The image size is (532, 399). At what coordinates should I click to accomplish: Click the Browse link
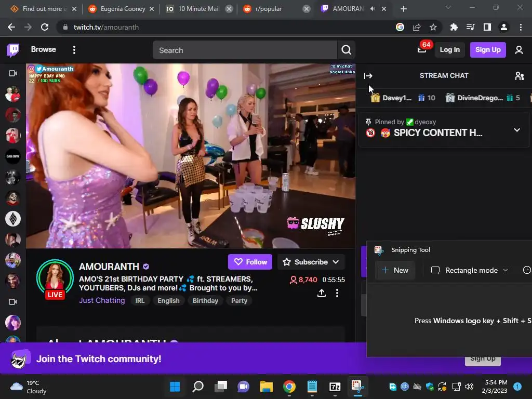pyautogui.click(x=44, y=49)
